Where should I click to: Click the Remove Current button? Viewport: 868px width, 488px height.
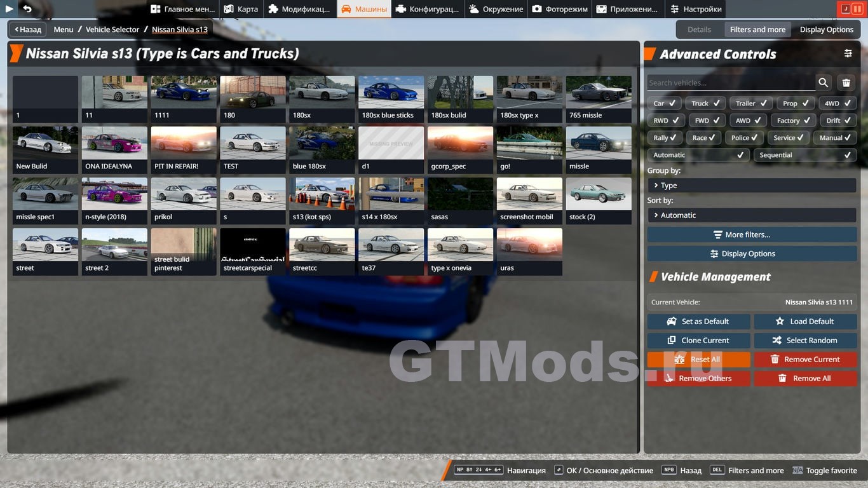pyautogui.click(x=806, y=360)
